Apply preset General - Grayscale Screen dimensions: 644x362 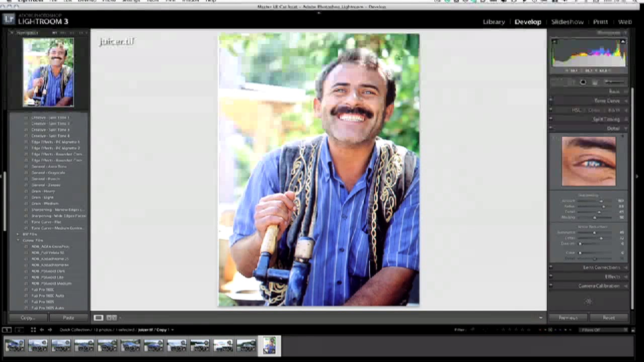point(48,172)
